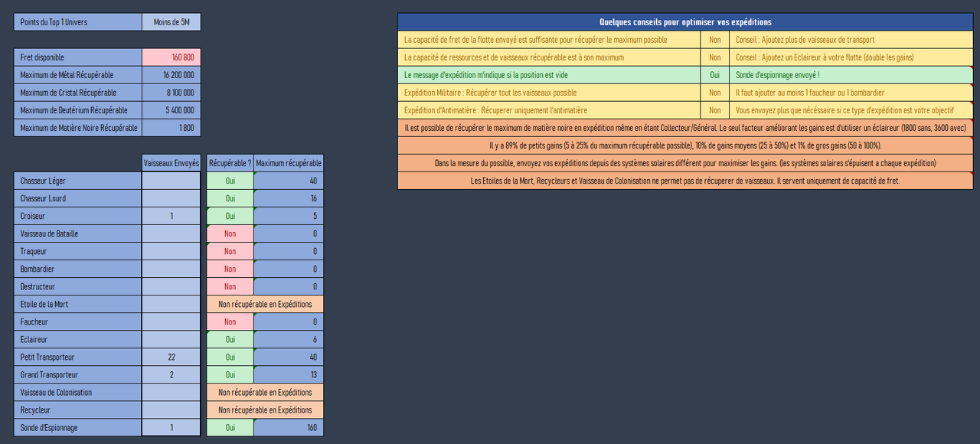Image resolution: width=980 pixels, height=444 pixels.
Task: Click the 'Non' cell in the Faucheur row
Action: 230,322
